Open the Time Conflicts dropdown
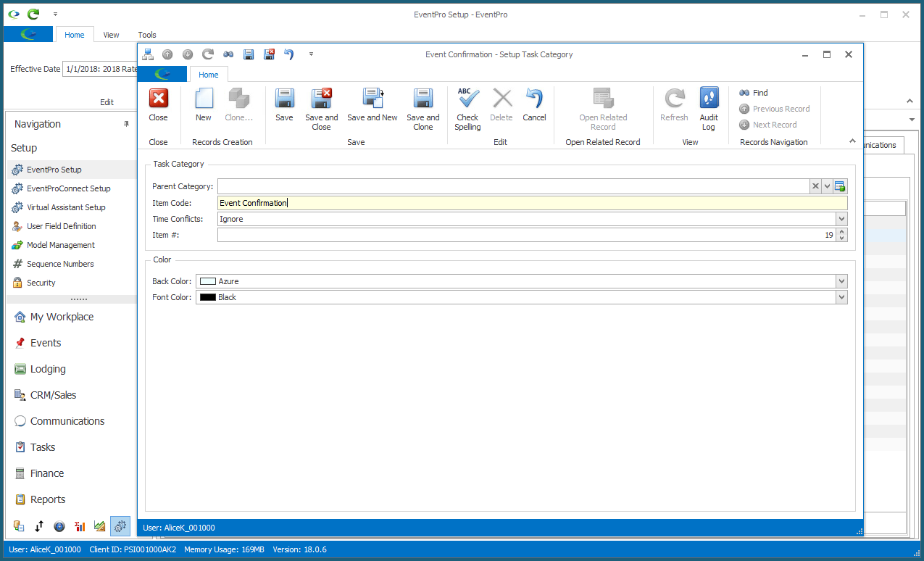924x561 pixels. click(841, 219)
